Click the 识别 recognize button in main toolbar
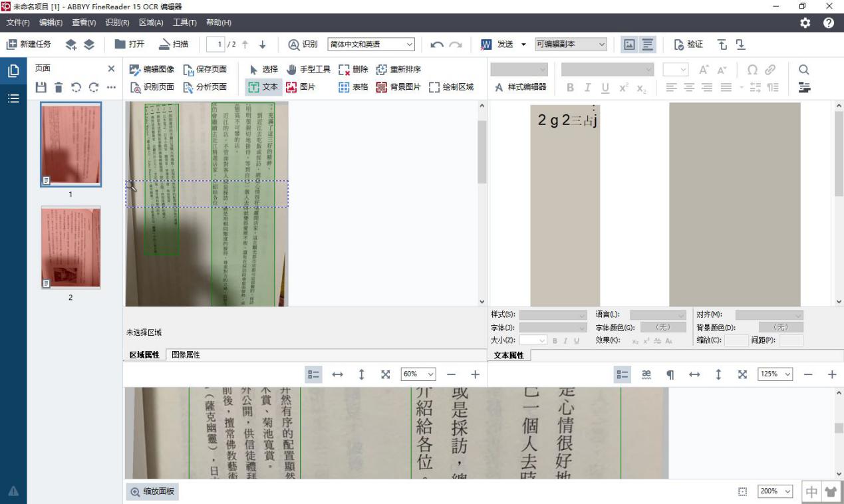The width and height of the screenshot is (844, 504). (303, 44)
